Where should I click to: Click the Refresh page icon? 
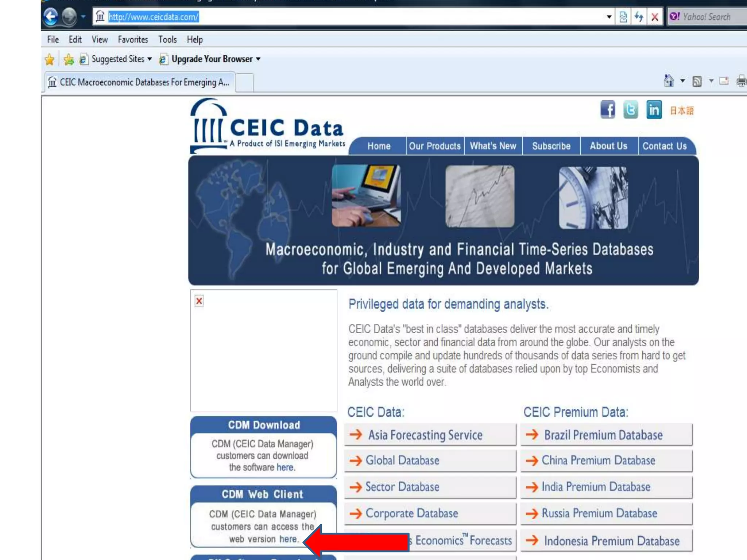point(639,17)
